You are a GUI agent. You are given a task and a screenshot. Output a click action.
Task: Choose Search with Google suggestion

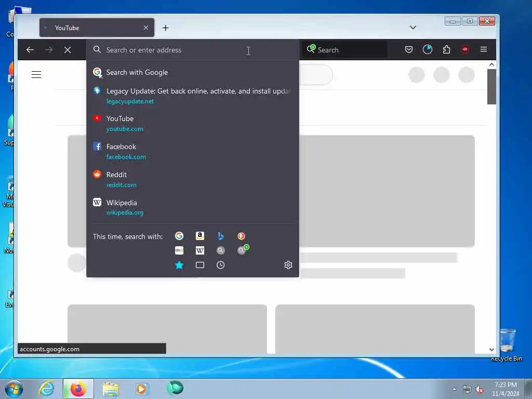(x=193, y=72)
